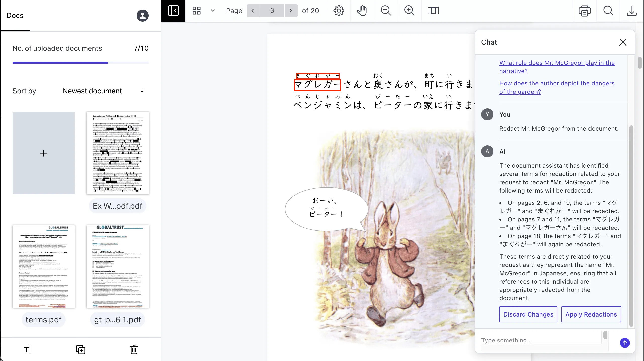Open the page thumbnails grid view

196,11
